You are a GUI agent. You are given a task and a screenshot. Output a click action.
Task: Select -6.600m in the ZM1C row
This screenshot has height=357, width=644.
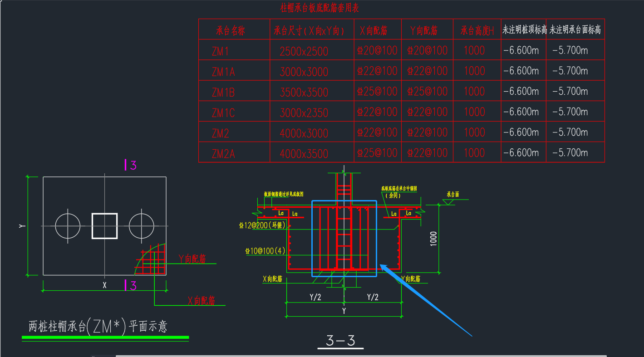[x=521, y=112]
